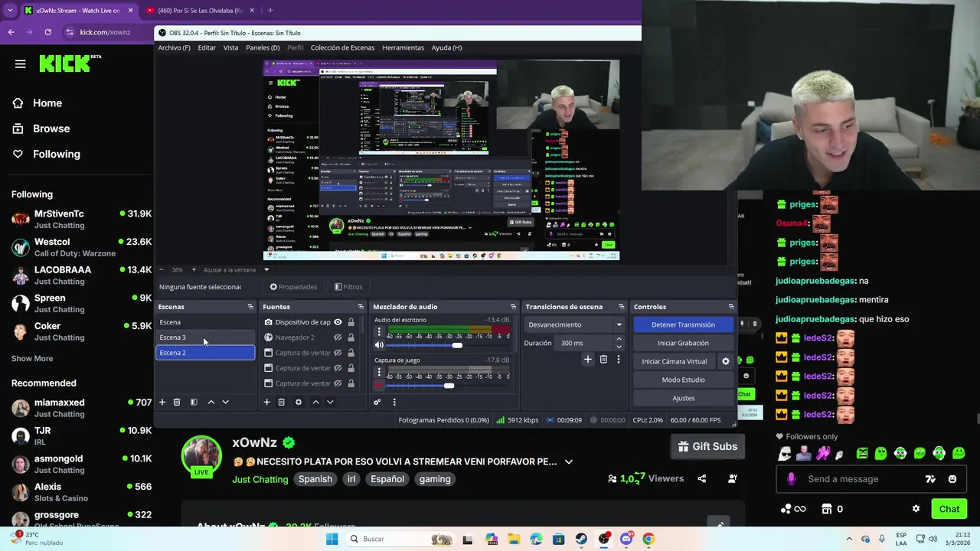Open audio mixer footer options menu
980x551 pixels.
click(394, 402)
